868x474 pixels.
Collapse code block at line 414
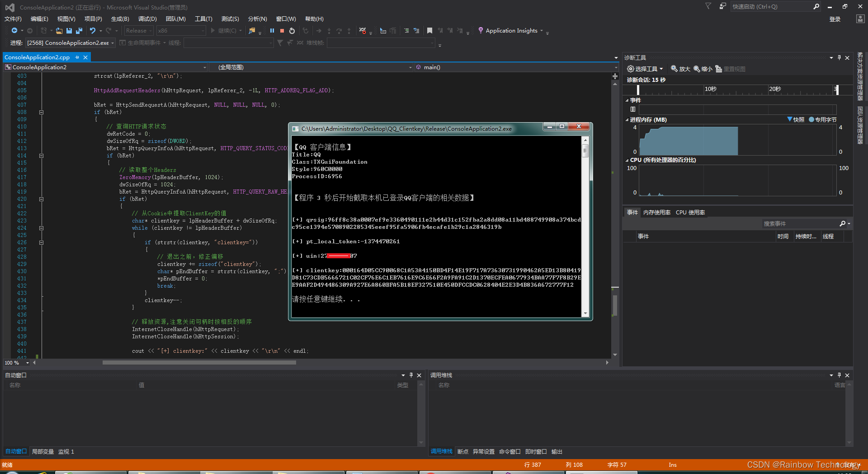(41, 156)
